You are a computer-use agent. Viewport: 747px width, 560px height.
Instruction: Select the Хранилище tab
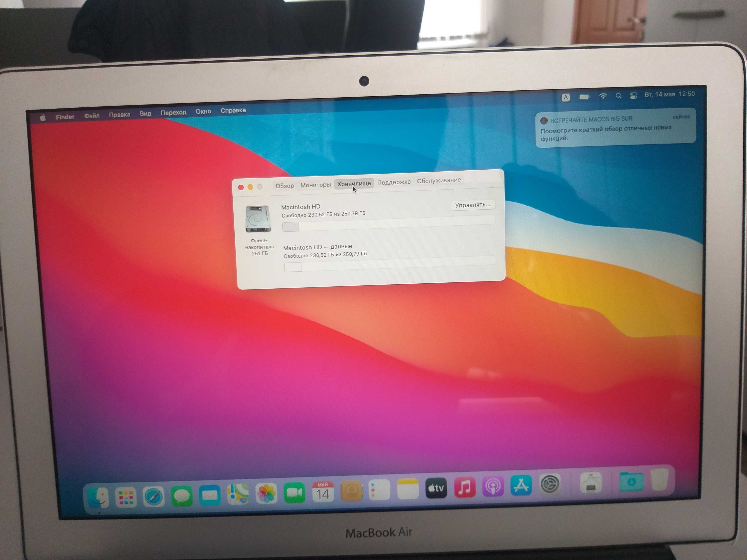click(x=354, y=184)
